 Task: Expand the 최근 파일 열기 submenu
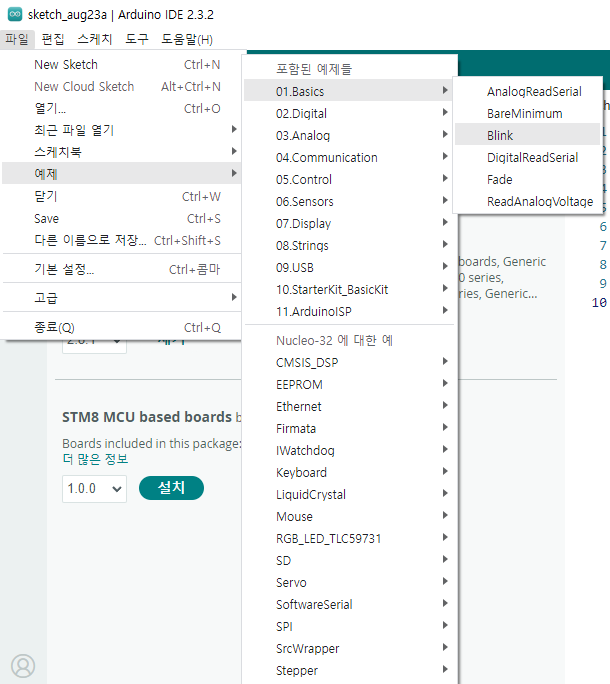point(122,130)
